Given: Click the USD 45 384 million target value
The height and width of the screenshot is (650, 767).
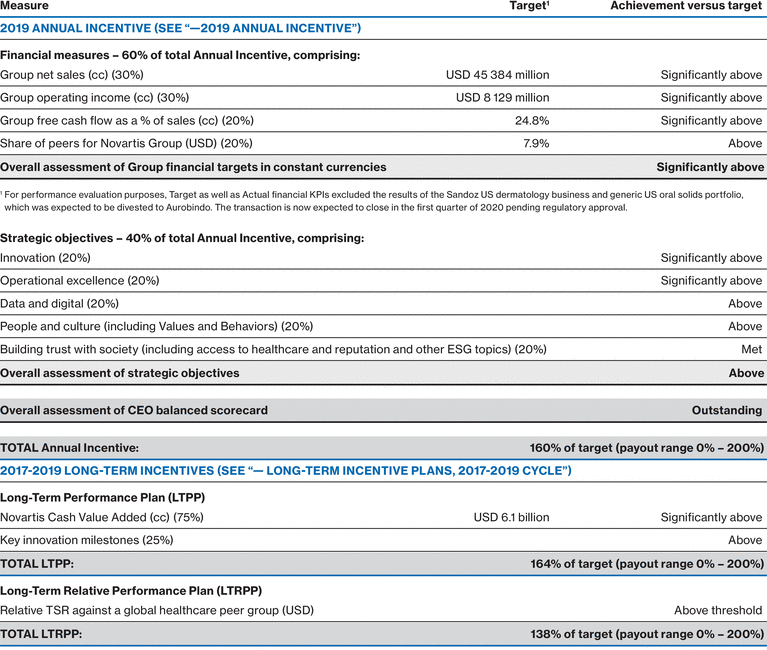Looking at the screenshot, I should [497, 75].
